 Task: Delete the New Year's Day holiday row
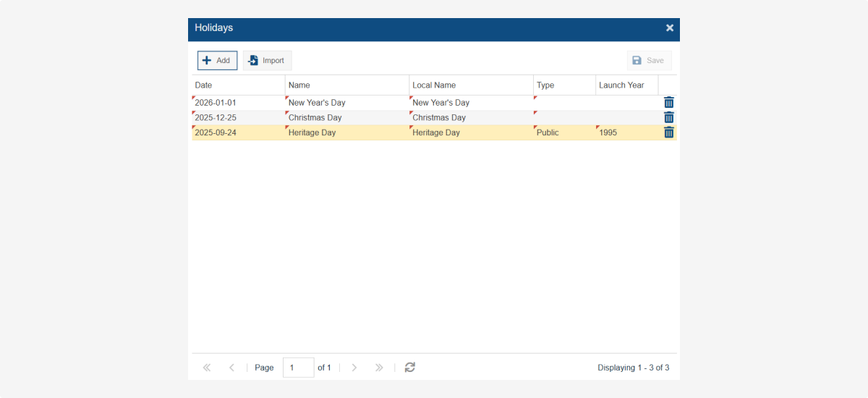[x=668, y=103]
